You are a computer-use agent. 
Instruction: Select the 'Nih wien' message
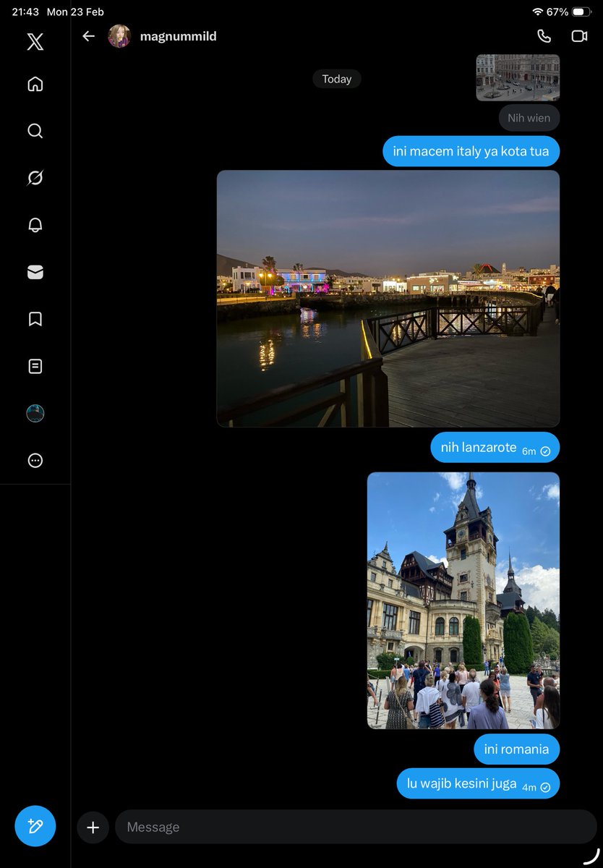(x=529, y=118)
